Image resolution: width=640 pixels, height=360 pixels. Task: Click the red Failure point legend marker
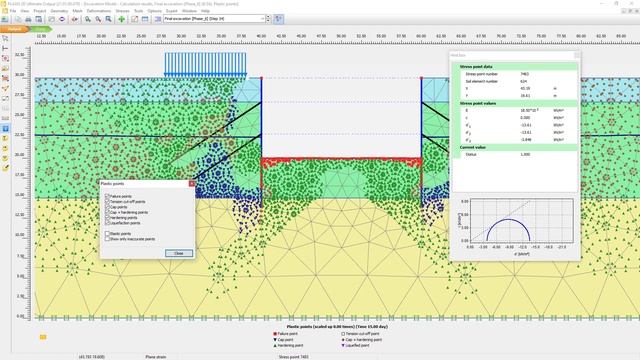(275, 334)
